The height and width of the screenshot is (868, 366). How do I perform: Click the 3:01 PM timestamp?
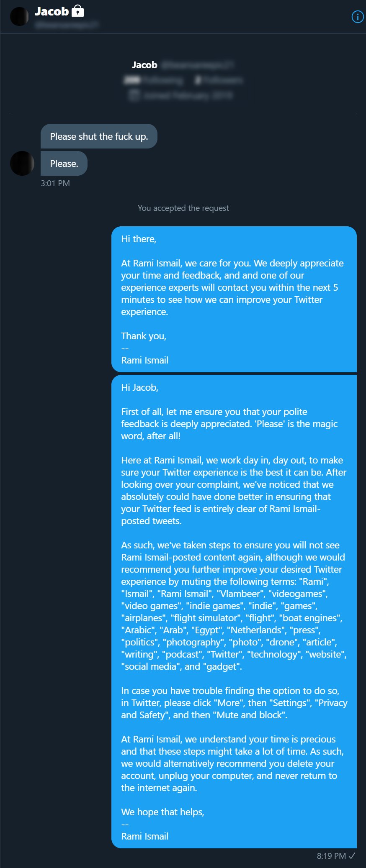click(x=55, y=183)
